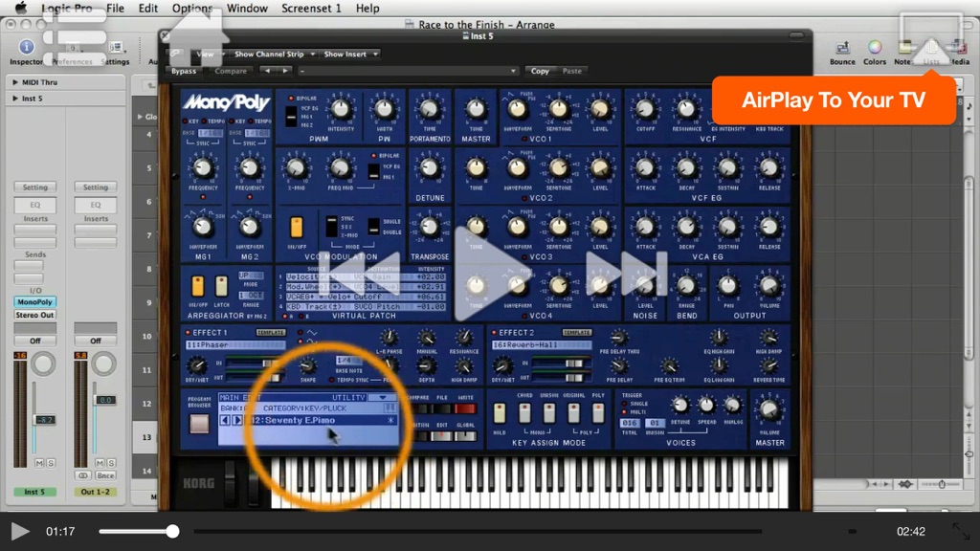
Task: Click the plugin Copy button
Action: coord(540,71)
